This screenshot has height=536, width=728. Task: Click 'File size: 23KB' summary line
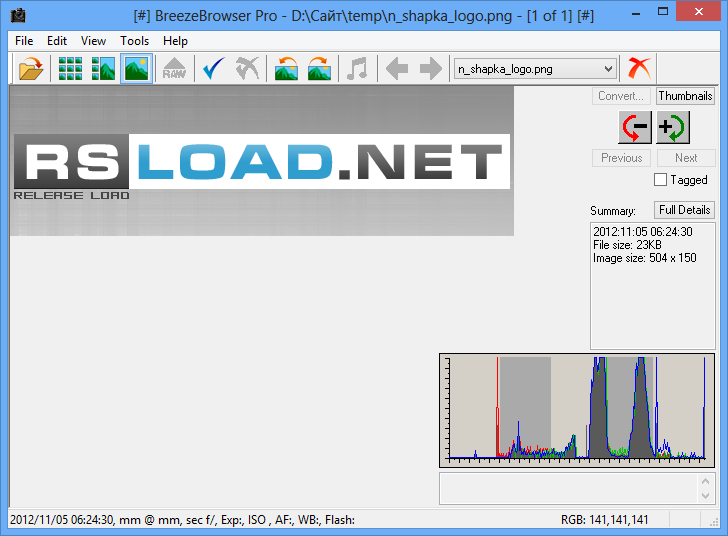[x=627, y=245]
